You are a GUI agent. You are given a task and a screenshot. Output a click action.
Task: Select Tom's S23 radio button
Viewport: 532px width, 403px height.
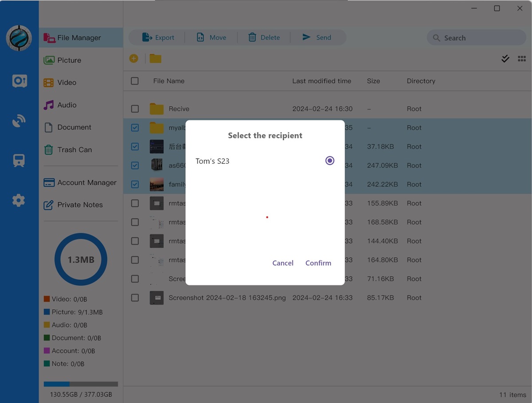coord(329,161)
